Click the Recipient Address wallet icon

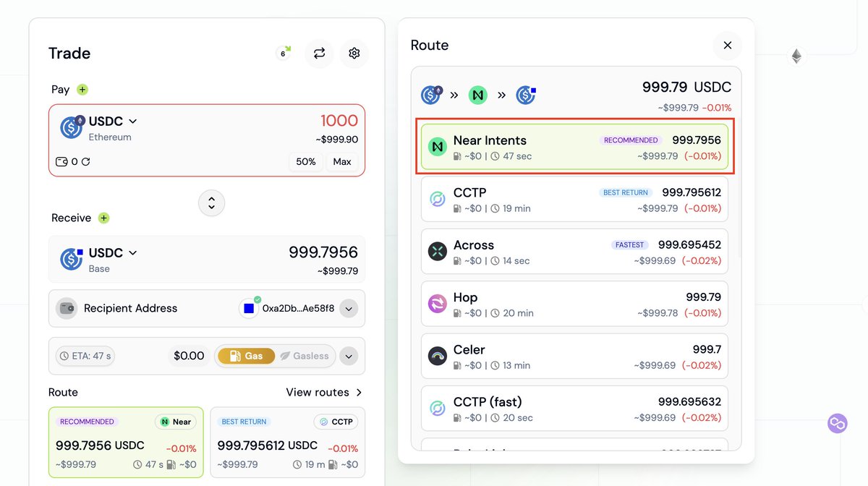[x=67, y=308]
